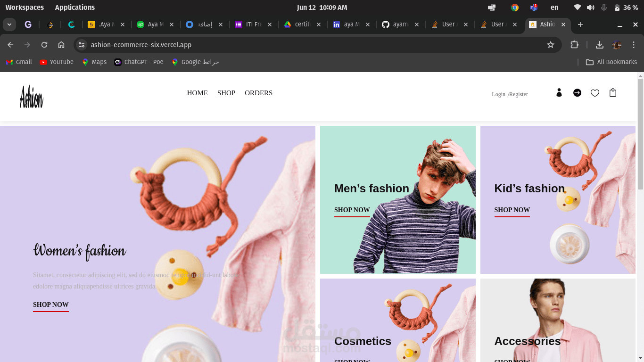Click SHOP NOW under Men's fashion

click(x=352, y=210)
